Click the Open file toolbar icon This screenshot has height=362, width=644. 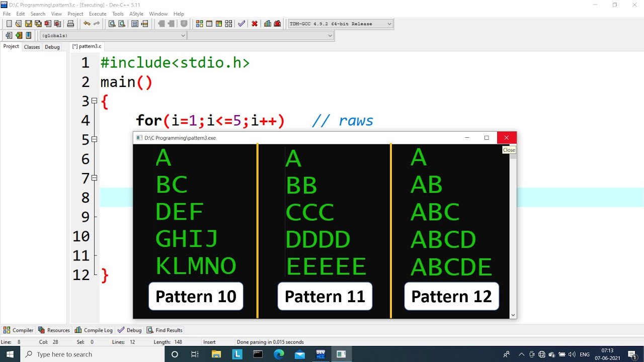[x=19, y=24]
